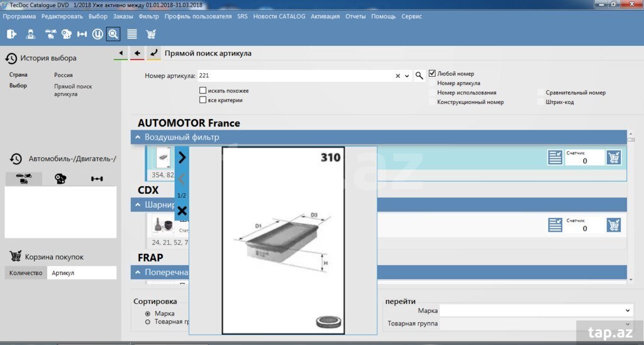644x345 pixels.
Task: Click the magnifier search button beside article number
Action: (x=419, y=76)
